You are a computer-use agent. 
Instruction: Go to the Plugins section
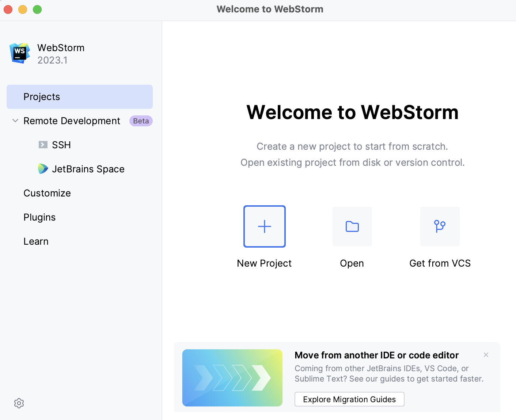[39, 217]
